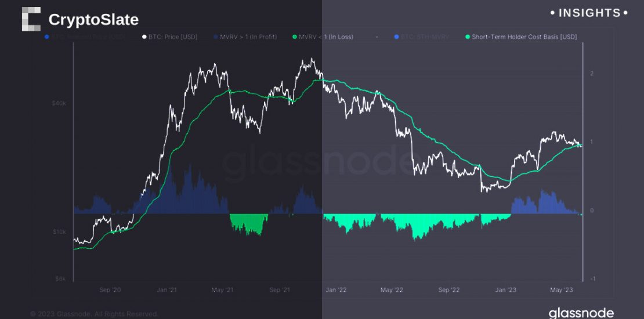Click the CryptoSlate square logo icon
644x319 pixels.
[x=31, y=19]
